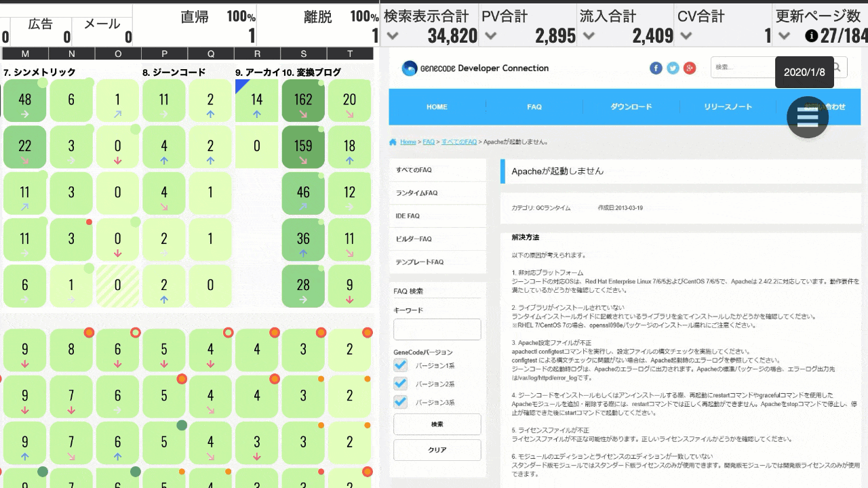Image resolution: width=868 pixels, height=488 pixels.
Task: Click the 7. シンメトリック group label
Action: click(x=39, y=72)
